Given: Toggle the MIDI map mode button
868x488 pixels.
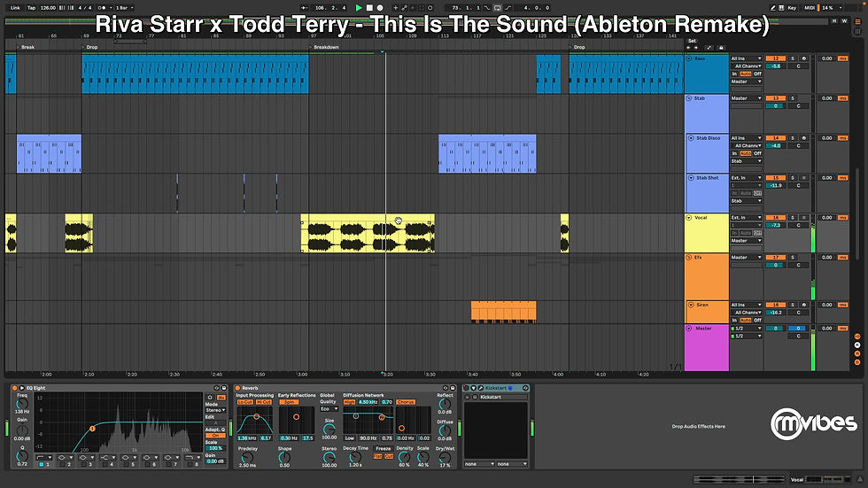Looking at the screenshot, I should pos(809,8).
